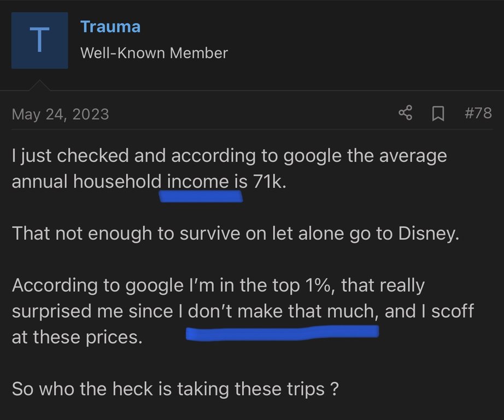
Task: Click the blue line under 'don't make that much'
Action: tap(282, 332)
